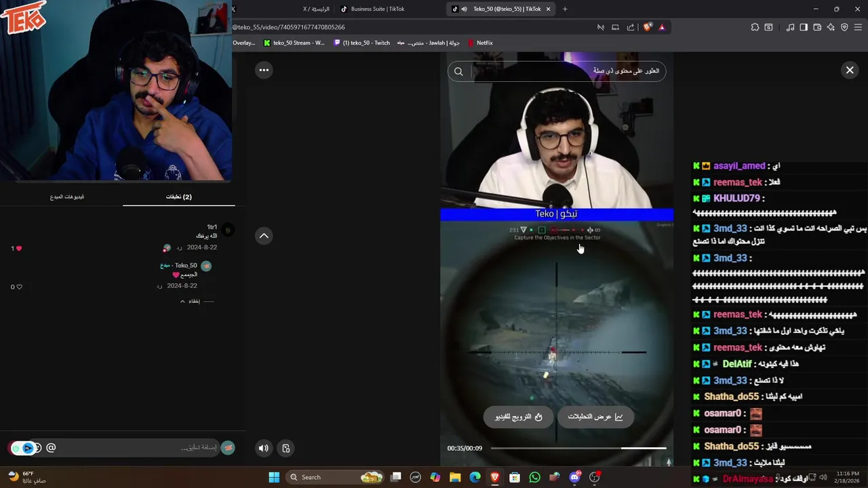Image resolution: width=868 pixels, height=488 pixels.
Task: Insert a mention with the @ icon
Action: click(51, 448)
